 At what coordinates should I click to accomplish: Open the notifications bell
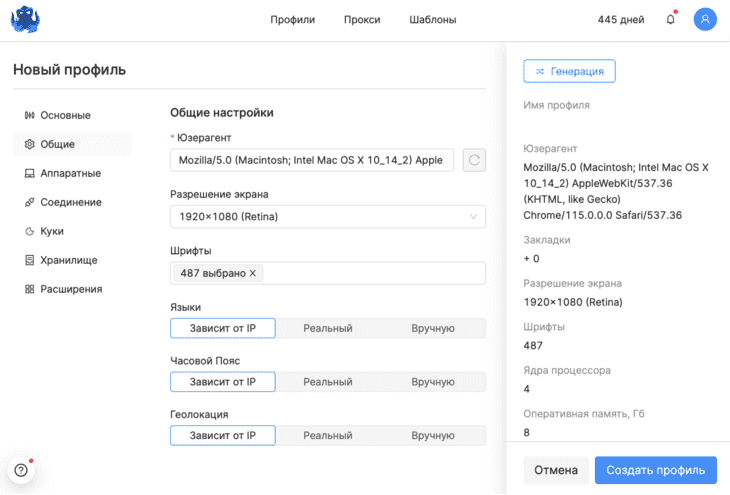(x=670, y=19)
